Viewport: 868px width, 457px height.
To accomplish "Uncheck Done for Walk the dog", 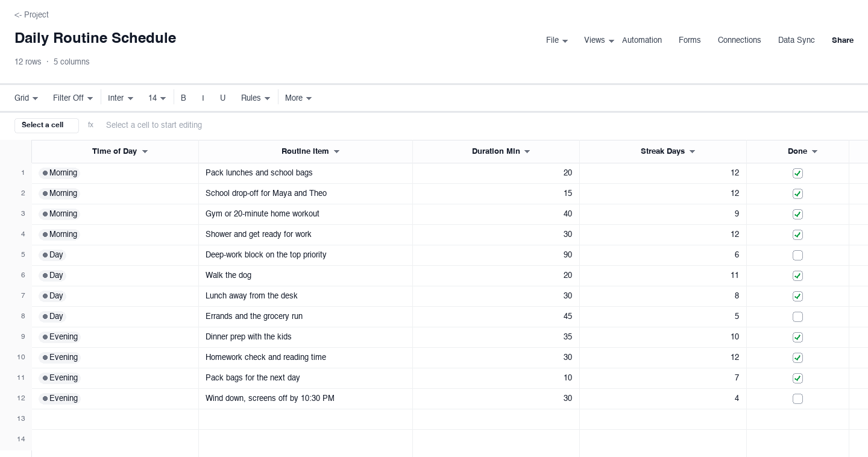I will click(797, 276).
